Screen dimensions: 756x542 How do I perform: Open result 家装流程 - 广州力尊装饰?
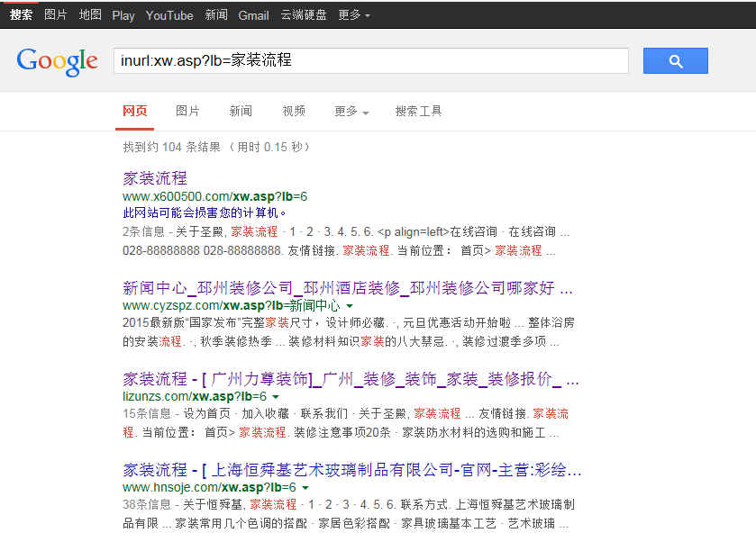(351, 379)
